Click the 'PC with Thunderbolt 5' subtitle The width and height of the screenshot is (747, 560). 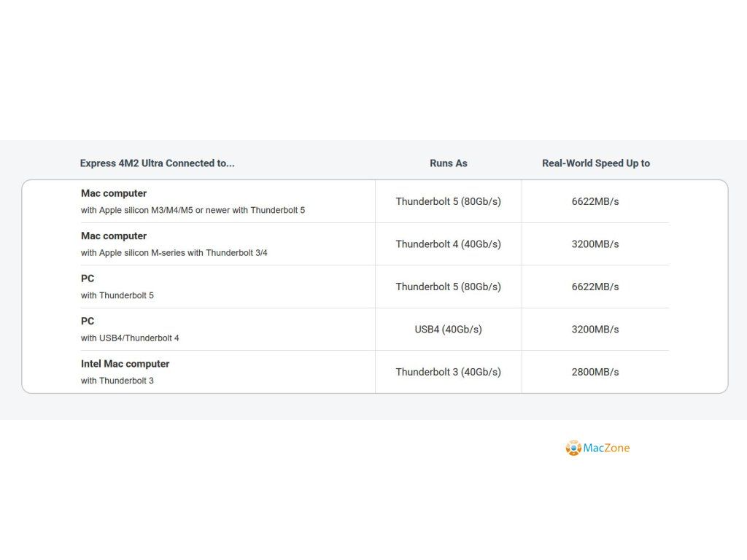[117, 295]
